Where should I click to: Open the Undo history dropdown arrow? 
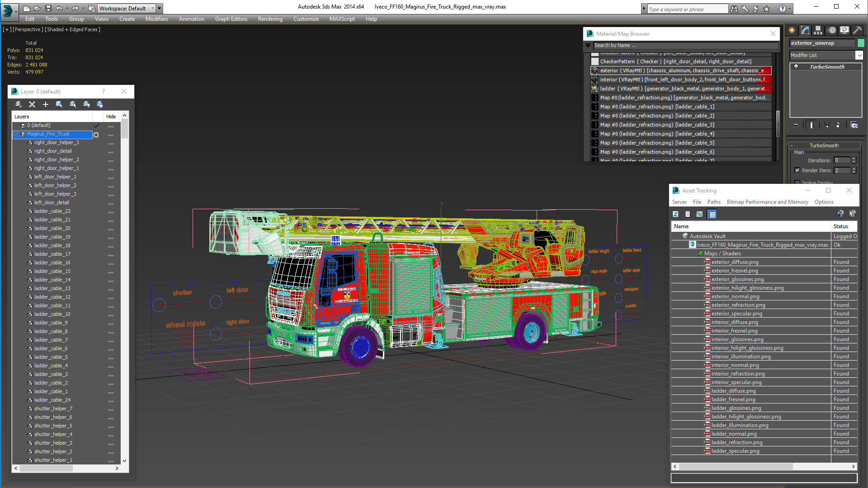(x=66, y=8)
